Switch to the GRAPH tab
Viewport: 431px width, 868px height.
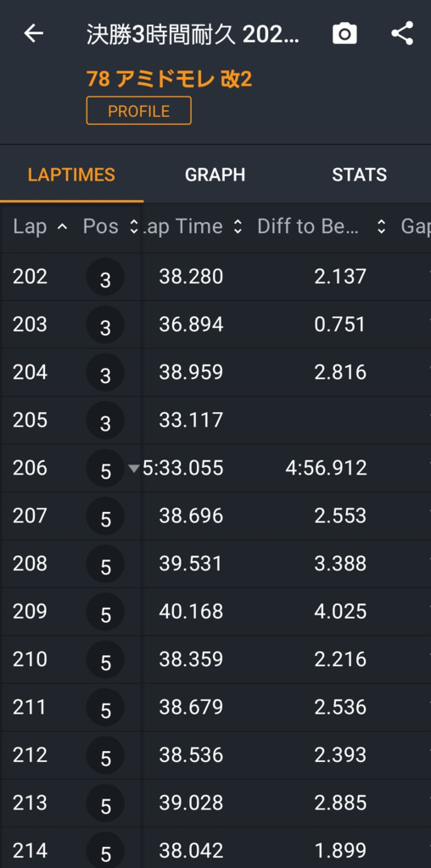tap(215, 175)
